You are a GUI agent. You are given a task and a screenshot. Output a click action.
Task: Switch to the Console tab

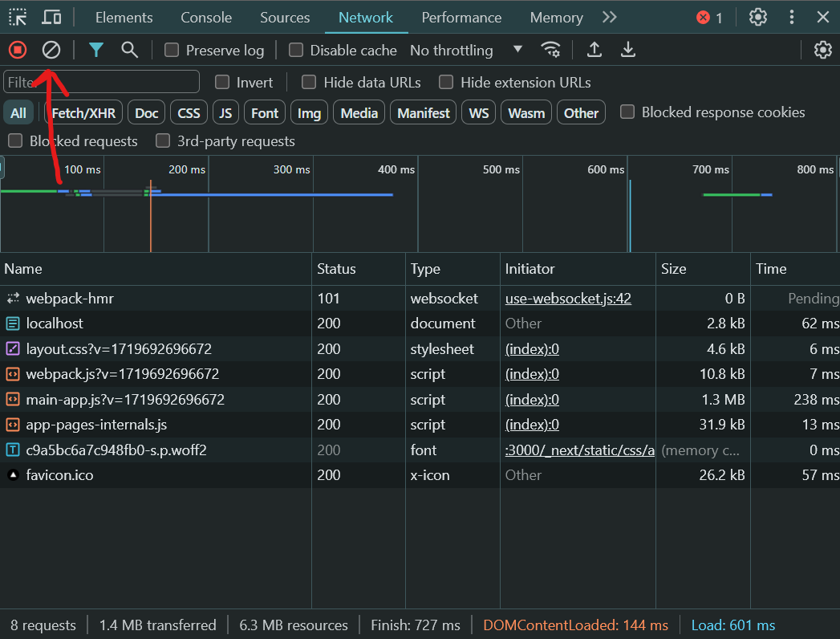(206, 17)
